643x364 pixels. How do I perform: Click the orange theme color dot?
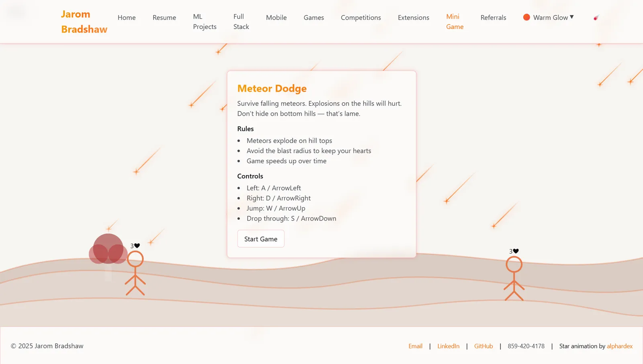(x=526, y=17)
